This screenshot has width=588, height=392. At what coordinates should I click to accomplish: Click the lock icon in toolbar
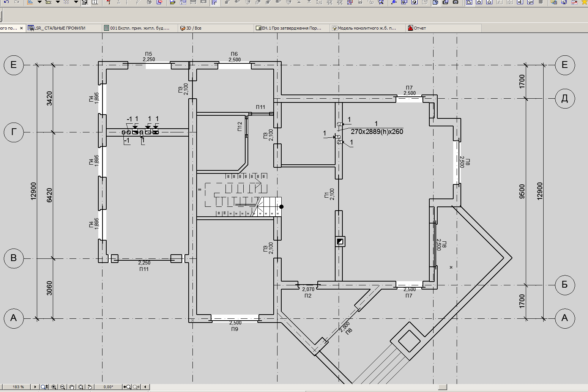tap(360, 2)
